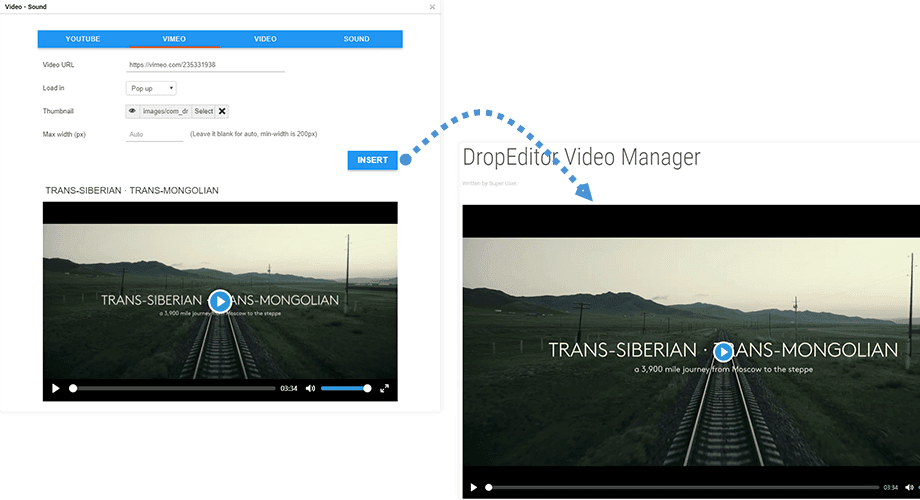Click center play button in dialog preview video
920x500 pixels.
(220, 300)
